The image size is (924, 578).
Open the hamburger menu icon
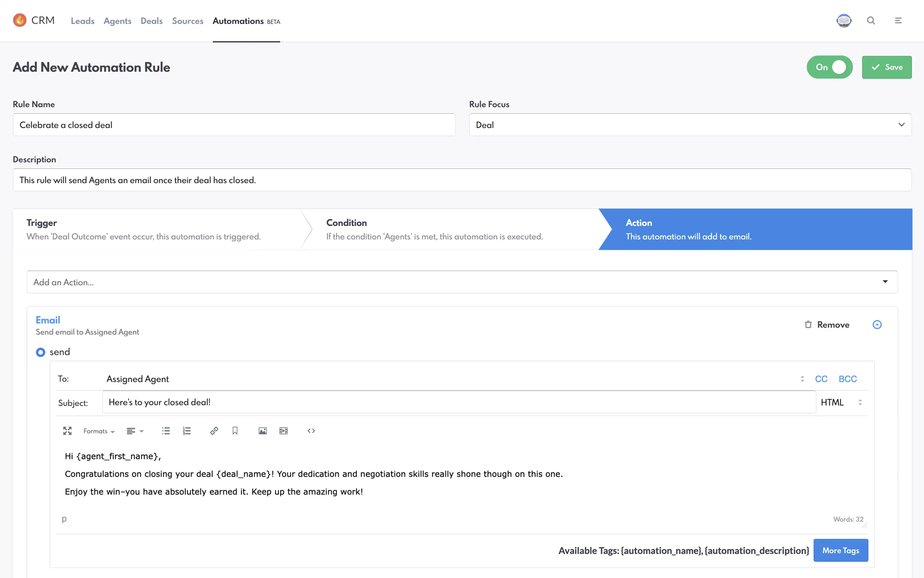point(898,20)
